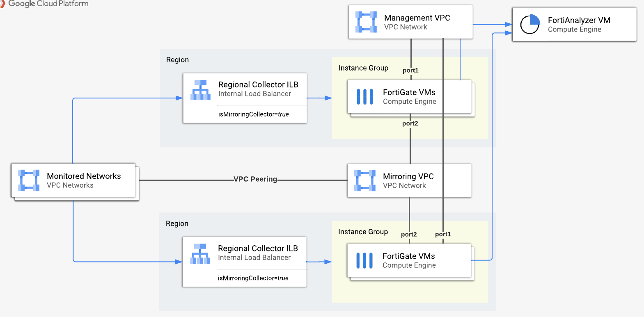This screenshot has width=644, height=317.
Task: Click the lower instance group port1 label
Action: click(x=443, y=234)
